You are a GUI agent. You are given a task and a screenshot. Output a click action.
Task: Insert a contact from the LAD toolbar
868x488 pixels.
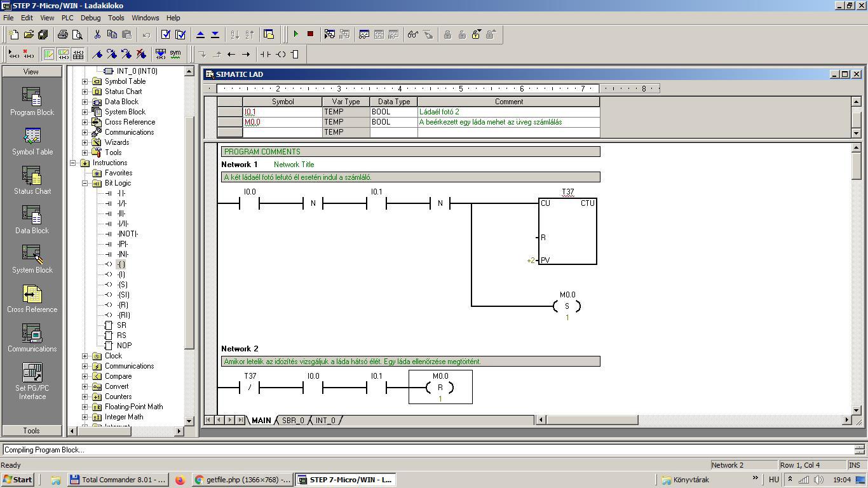click(x=265, y=54)
